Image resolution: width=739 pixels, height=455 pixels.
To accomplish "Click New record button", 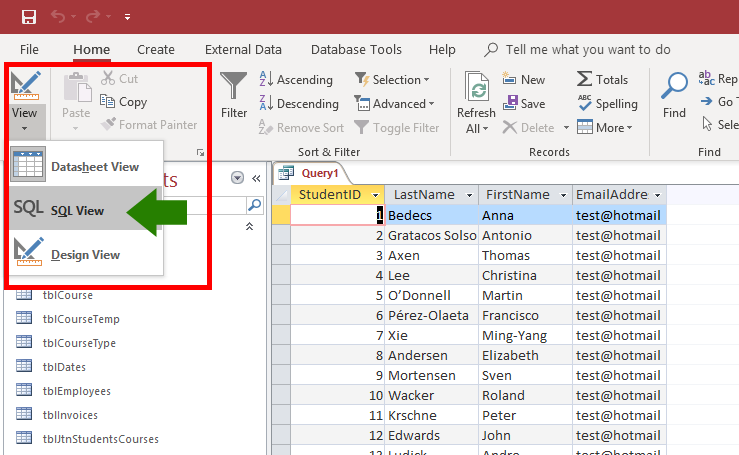I will (x=524, y=79).
